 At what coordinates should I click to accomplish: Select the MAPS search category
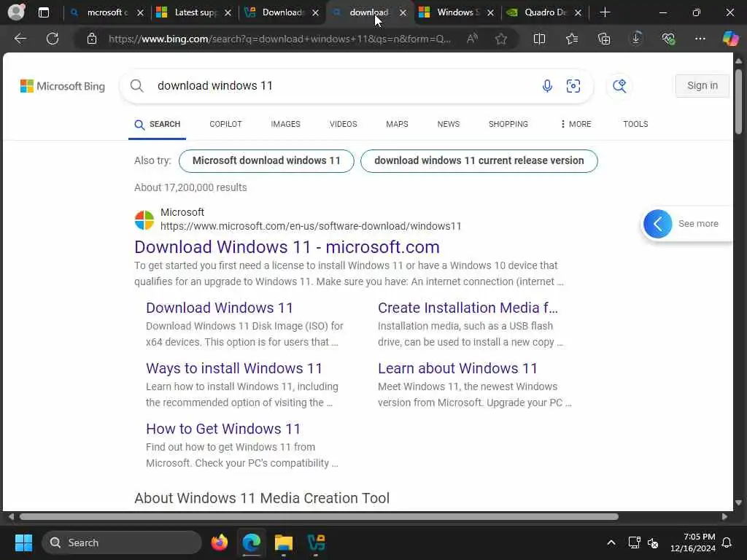397,124
